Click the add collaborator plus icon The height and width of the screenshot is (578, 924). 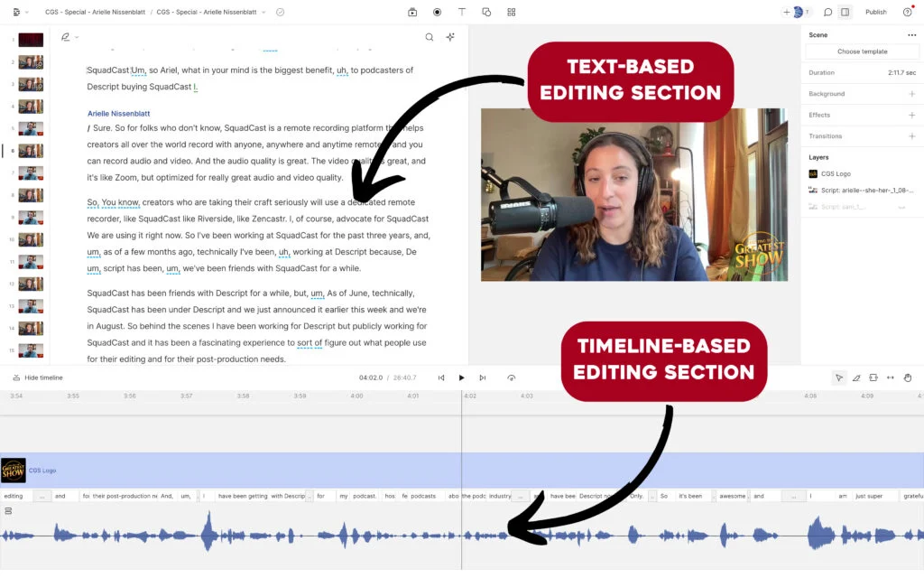coord(787,12)
